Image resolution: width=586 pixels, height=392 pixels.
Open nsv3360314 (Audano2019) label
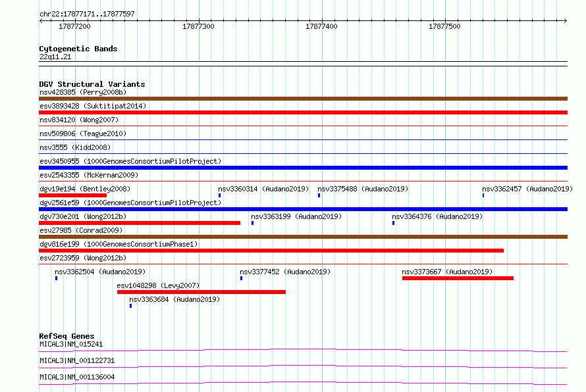pyautogui.click(x=263, y=189)
